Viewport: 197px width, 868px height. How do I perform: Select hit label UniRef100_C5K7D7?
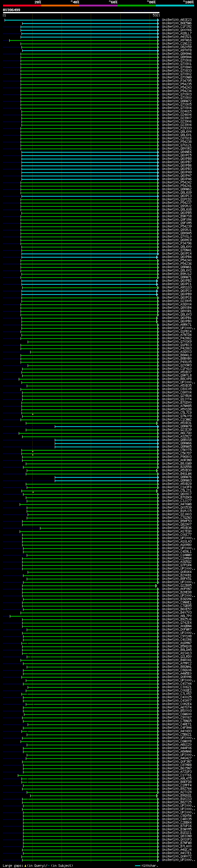pyautogui.click(x=177, y=453)
